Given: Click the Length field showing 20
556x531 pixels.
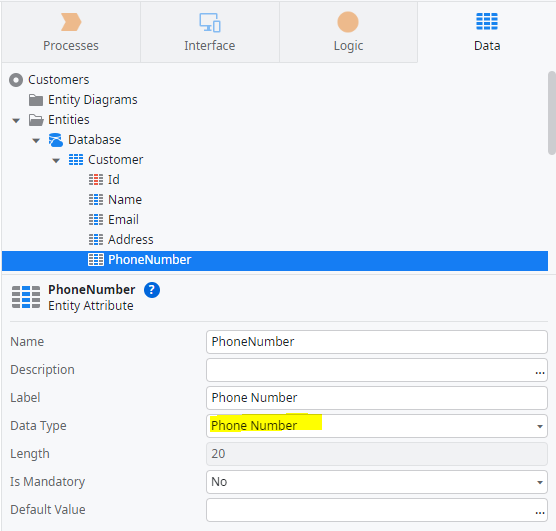Looking at the screenshot, I should pos(377,454).
